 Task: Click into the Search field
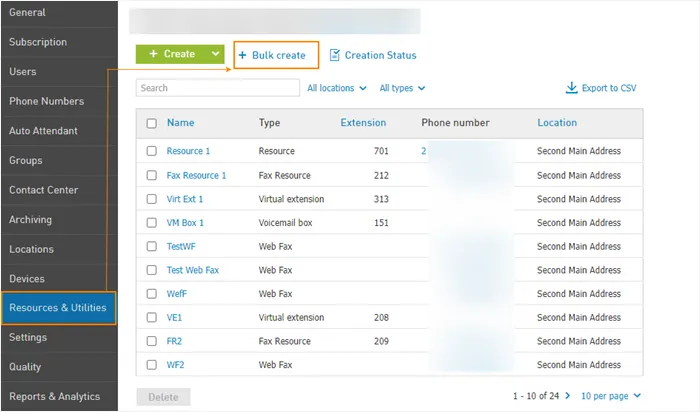pos(218,87)
